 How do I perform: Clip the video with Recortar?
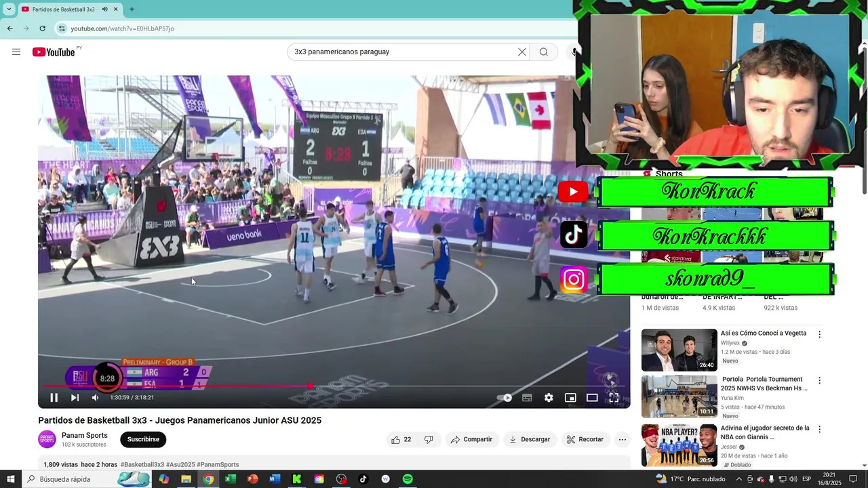tap(585, 440)
